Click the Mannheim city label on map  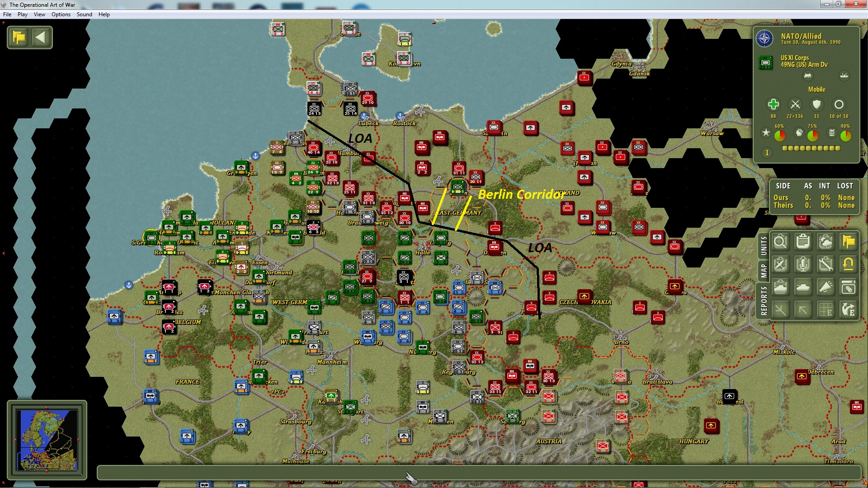click(332, 362)
